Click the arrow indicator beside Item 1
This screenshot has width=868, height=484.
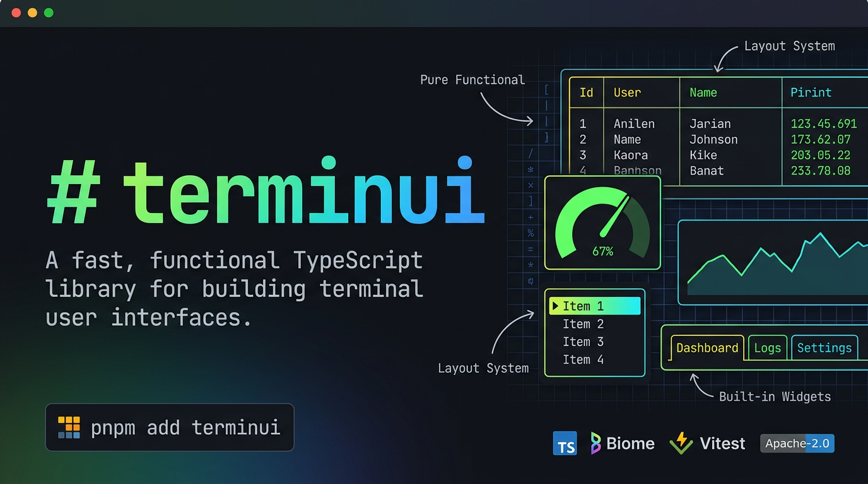tap(556, 306)
